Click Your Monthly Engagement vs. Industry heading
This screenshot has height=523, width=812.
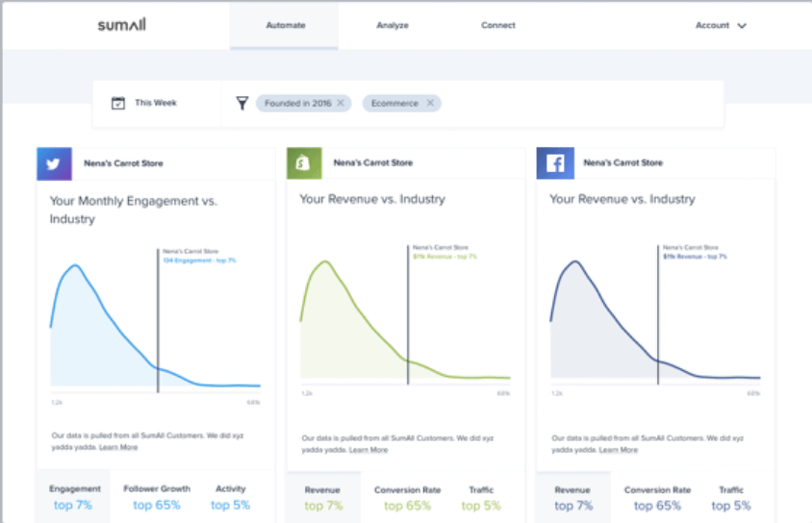(133, 210)
